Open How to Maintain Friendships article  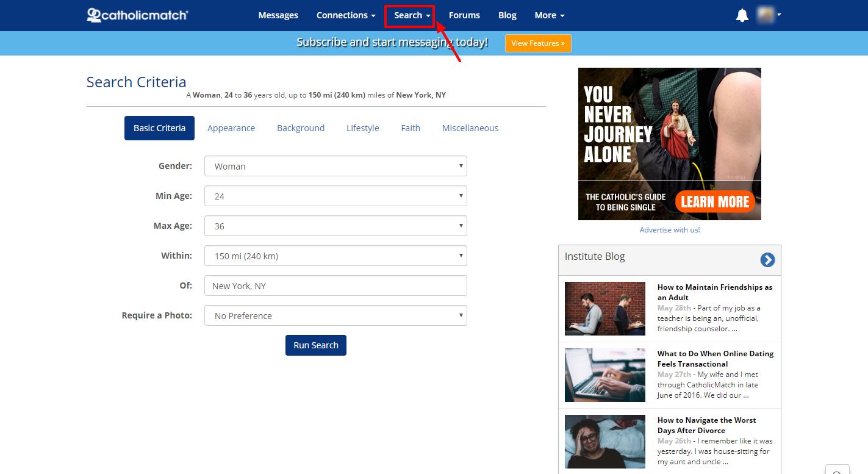[x=715, y=292]
